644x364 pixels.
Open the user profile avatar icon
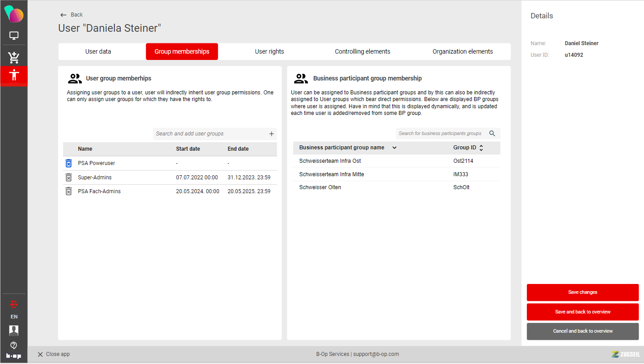[x=14, y=330]
